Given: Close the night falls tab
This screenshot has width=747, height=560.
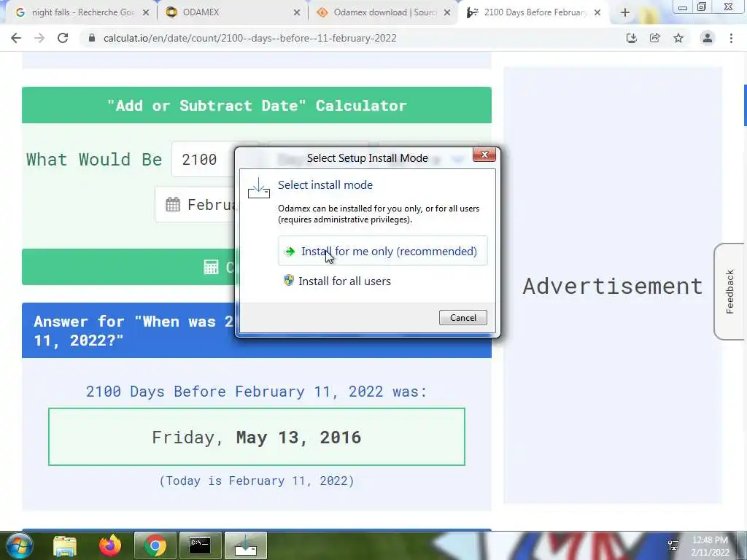Looking at the screenshot, I should click(x=146, y=12).
